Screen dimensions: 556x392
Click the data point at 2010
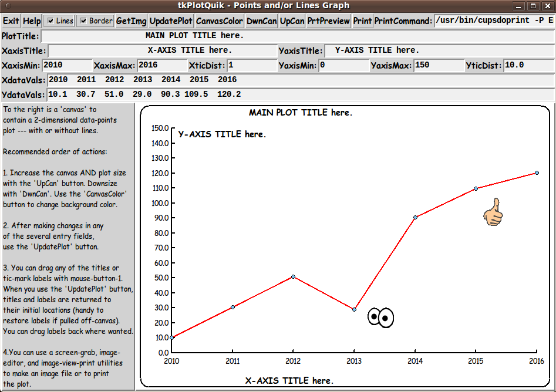click(171, 337)
